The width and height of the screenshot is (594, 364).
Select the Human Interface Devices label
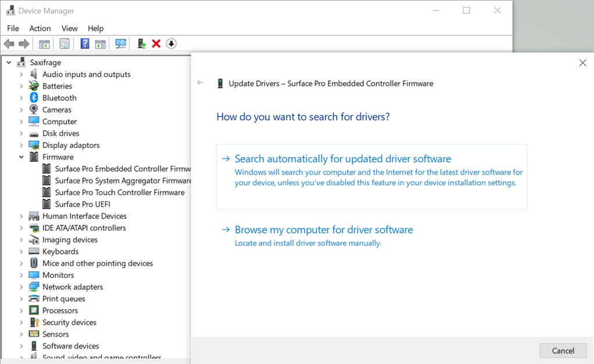coord(85,216)
